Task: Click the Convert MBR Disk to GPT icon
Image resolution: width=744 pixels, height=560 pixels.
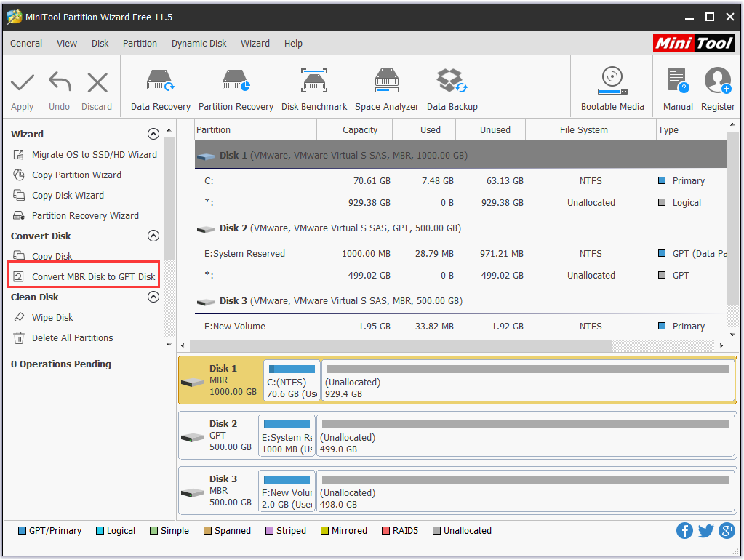Action: point(18,276)
